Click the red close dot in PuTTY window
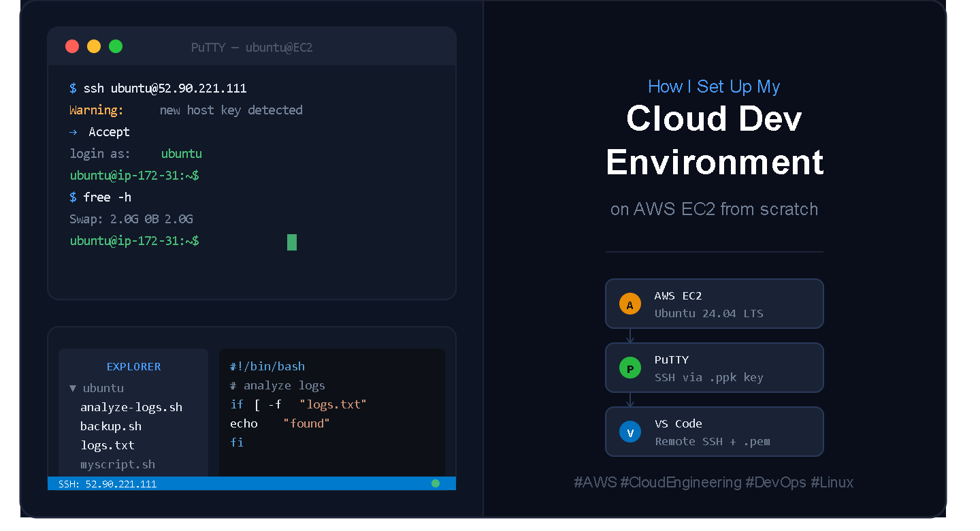 pos(72,46)
